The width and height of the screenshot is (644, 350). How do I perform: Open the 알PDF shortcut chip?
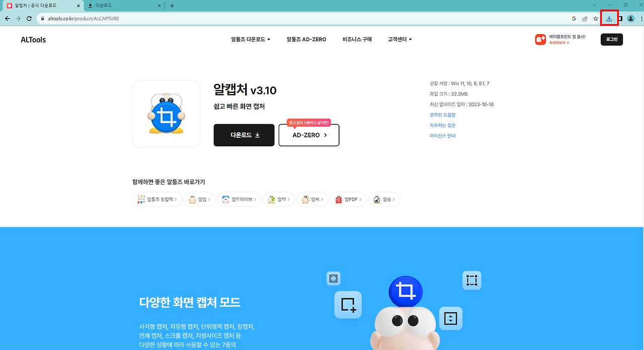348,200
